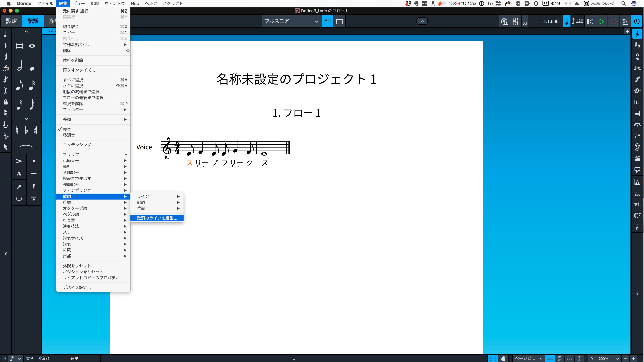This screenshot has height=362, width=644.
Task: Expand the 訳詞 submenu
Action: [x=157, y=202]
